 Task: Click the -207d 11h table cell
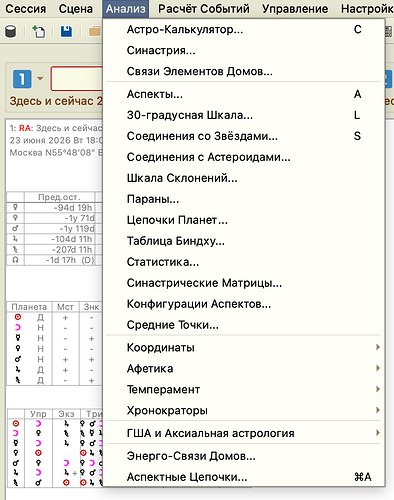pos(59,250)
